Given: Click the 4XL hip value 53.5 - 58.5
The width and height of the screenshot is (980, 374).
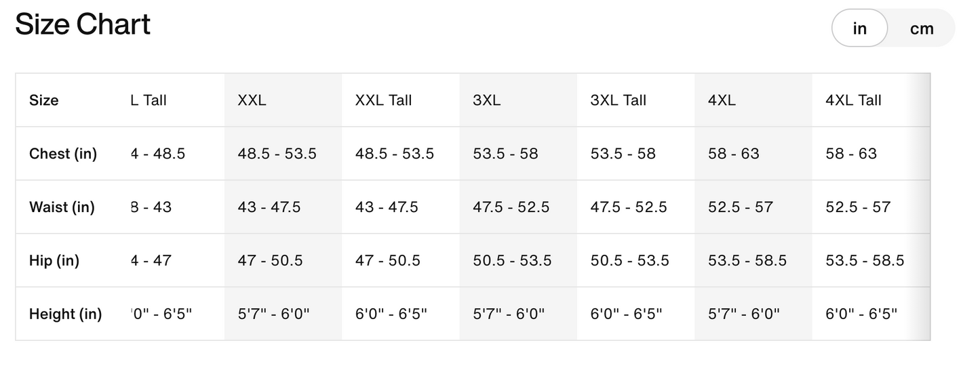Looking at the screenshot, I should coord(747,260).
